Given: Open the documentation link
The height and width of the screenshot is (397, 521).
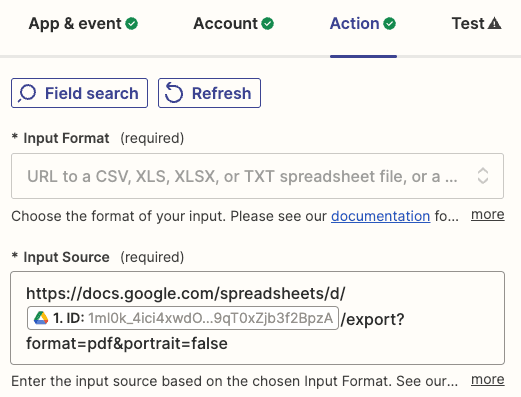Looking at the screenshot, I should pos(380,216).
